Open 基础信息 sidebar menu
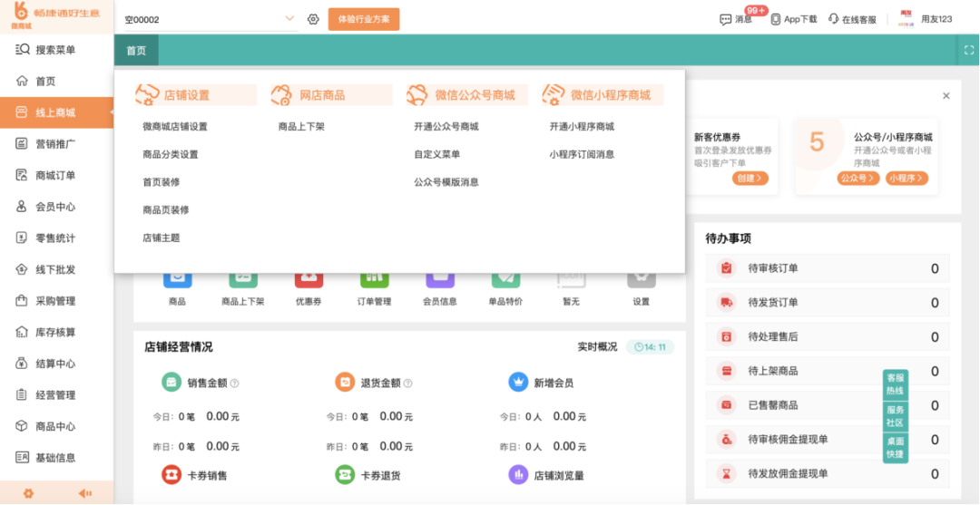The image size is (980, 505). 57,458
